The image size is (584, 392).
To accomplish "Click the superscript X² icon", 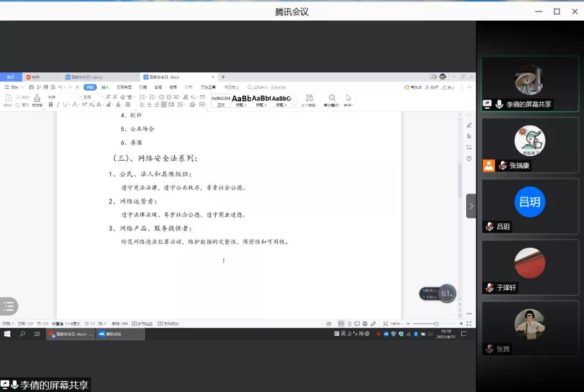I will point(84,105).
